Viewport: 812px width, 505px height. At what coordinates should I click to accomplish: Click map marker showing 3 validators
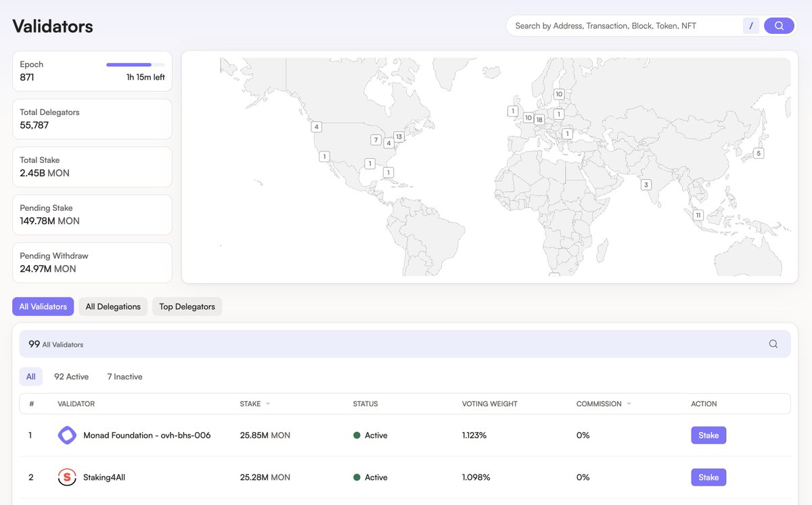(646, 185)
